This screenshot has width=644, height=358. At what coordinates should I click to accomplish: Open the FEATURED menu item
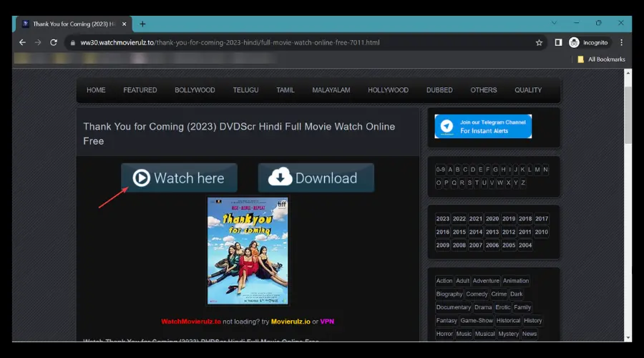coord(140,90)
